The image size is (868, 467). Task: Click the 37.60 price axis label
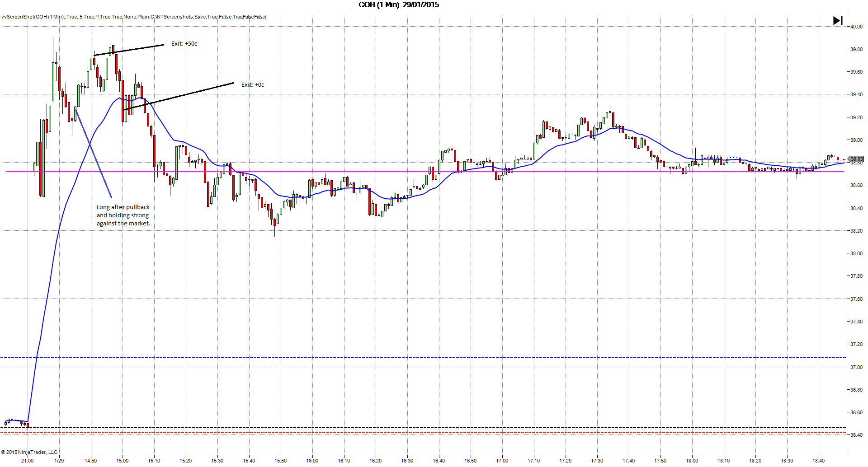[856, 299]
